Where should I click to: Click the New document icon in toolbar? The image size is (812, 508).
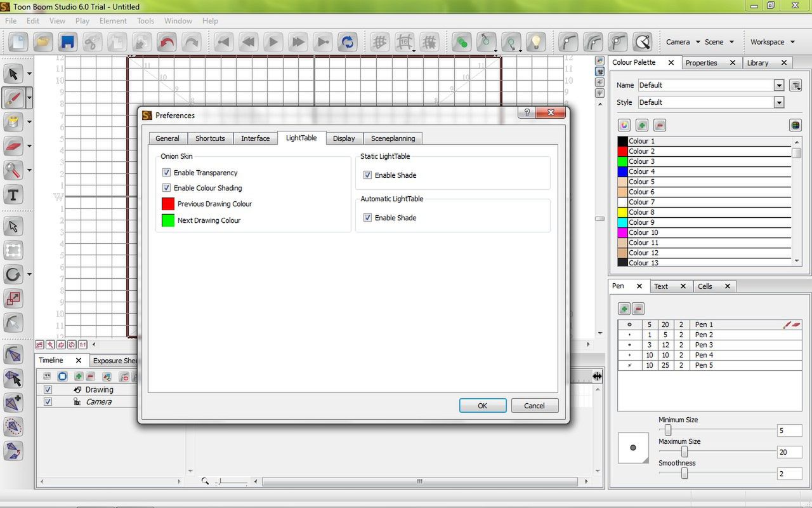click(18, 42)
